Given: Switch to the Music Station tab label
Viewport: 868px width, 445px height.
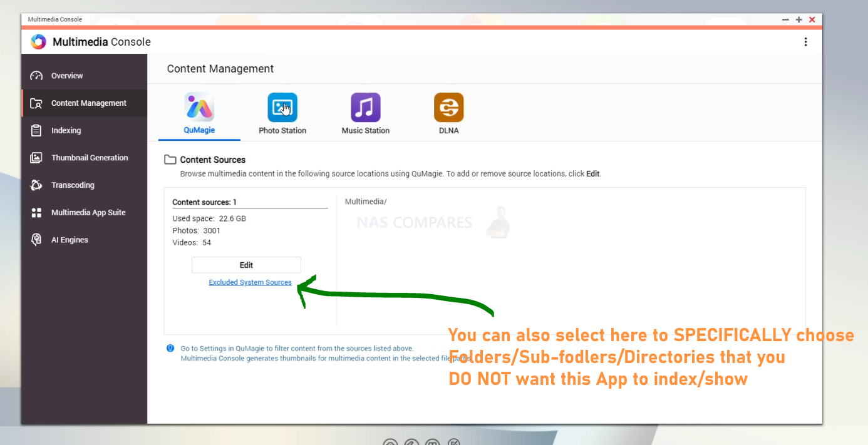Looking at the screenshot, I should pos(366,131).
